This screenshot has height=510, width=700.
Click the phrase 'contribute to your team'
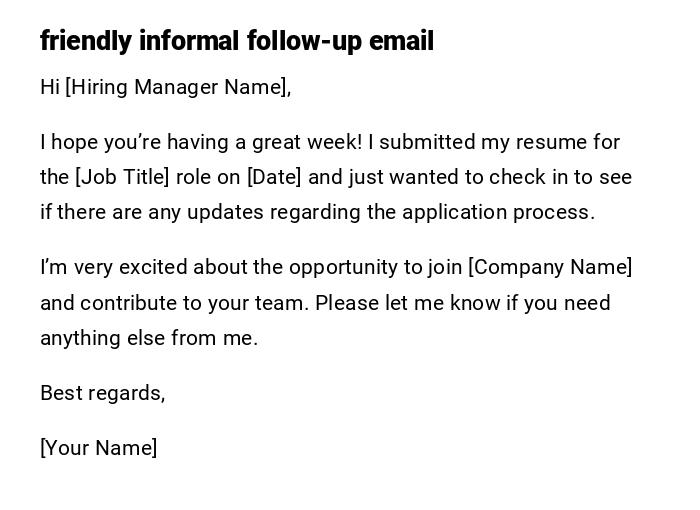(193, 303)
